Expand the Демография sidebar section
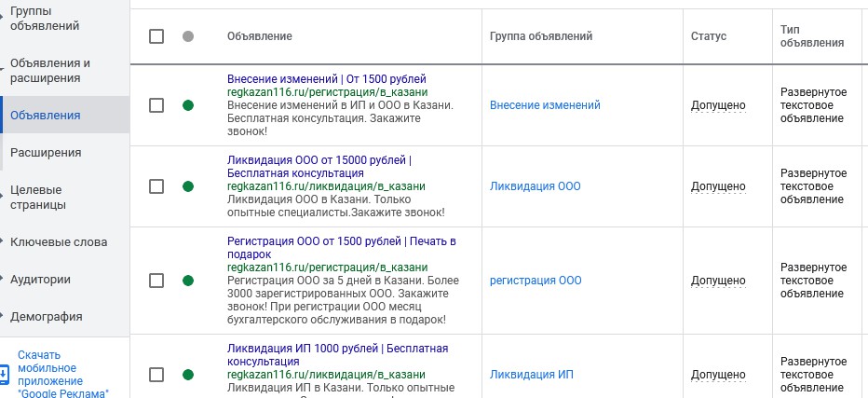The image size is (868, 398). click(x=46, y=317)
